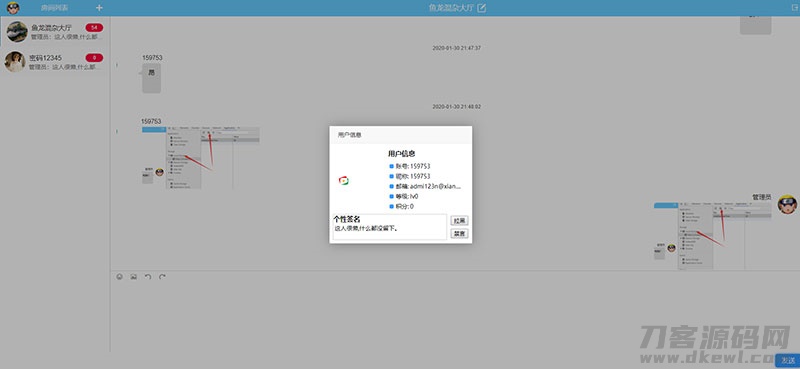
Task: Click the user avatar logo in the info dialog
Action: click(344, 180)
